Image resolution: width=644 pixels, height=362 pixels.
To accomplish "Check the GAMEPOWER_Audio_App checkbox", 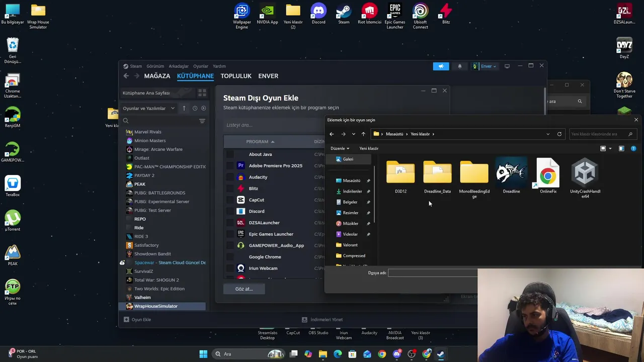I will pos(230,245).
